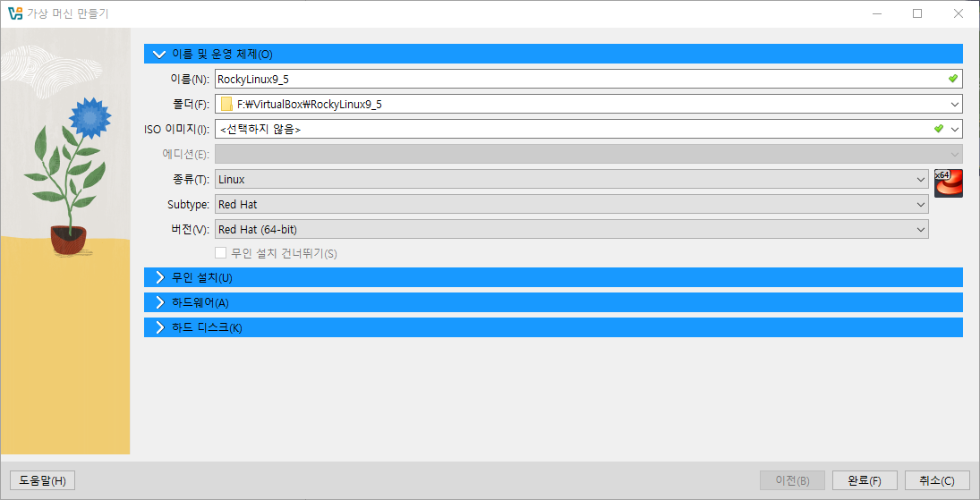
Task: Open the 폴더(F) path dropdown
Action: coord(954,105)
